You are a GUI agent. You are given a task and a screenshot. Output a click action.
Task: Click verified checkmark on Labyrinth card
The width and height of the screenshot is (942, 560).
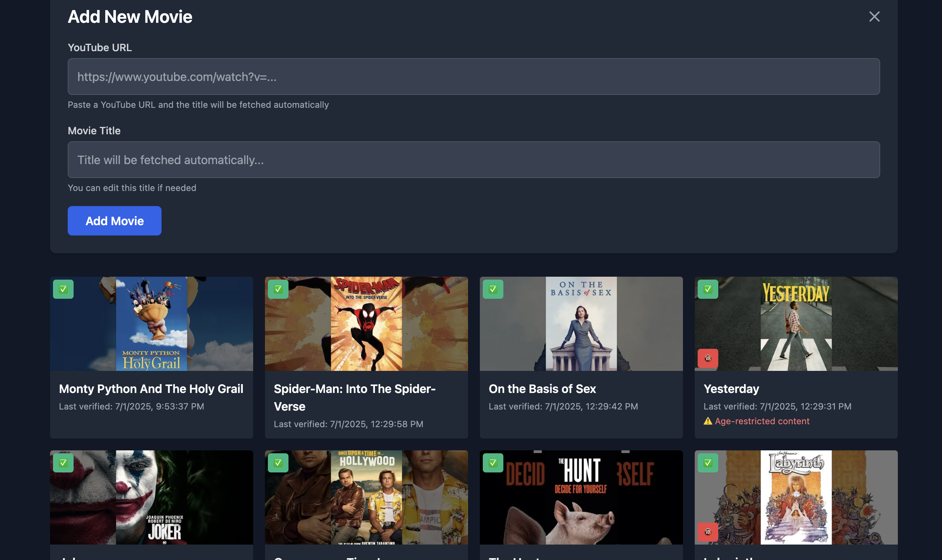(x=708, y=462)
